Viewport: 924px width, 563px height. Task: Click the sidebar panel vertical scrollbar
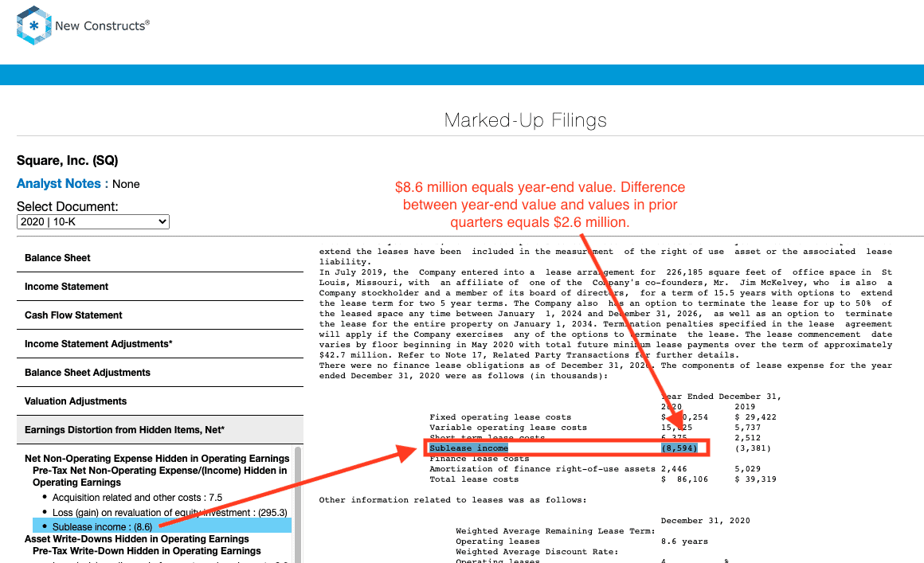[x=298, y=505]
